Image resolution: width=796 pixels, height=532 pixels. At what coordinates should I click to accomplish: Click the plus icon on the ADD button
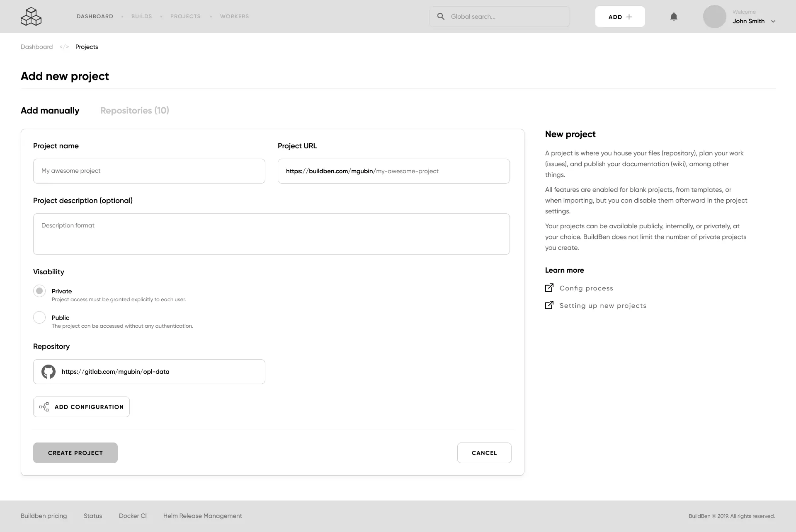(629, 17)
